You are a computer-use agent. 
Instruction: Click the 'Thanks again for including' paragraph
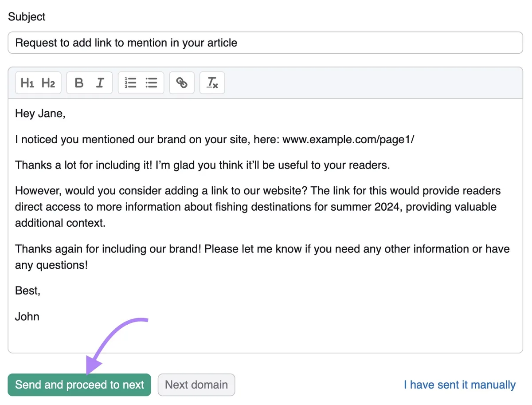[x=262, y=257]
